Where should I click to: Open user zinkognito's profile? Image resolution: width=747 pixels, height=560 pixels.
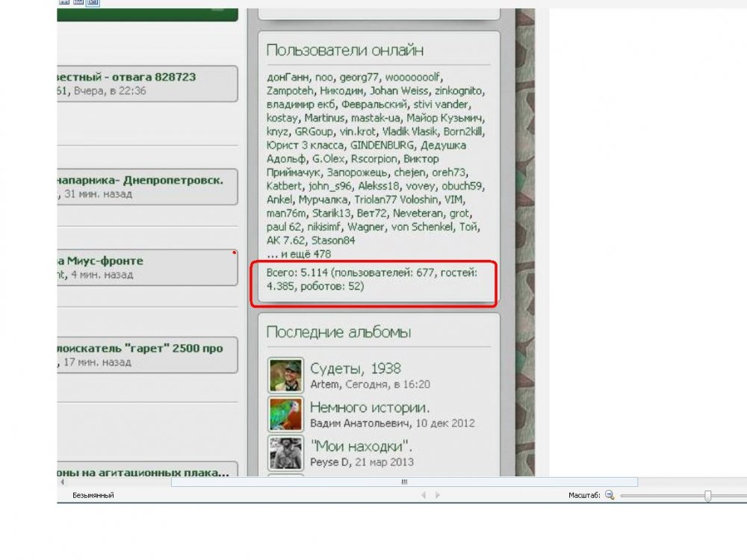tap(458, 90)
